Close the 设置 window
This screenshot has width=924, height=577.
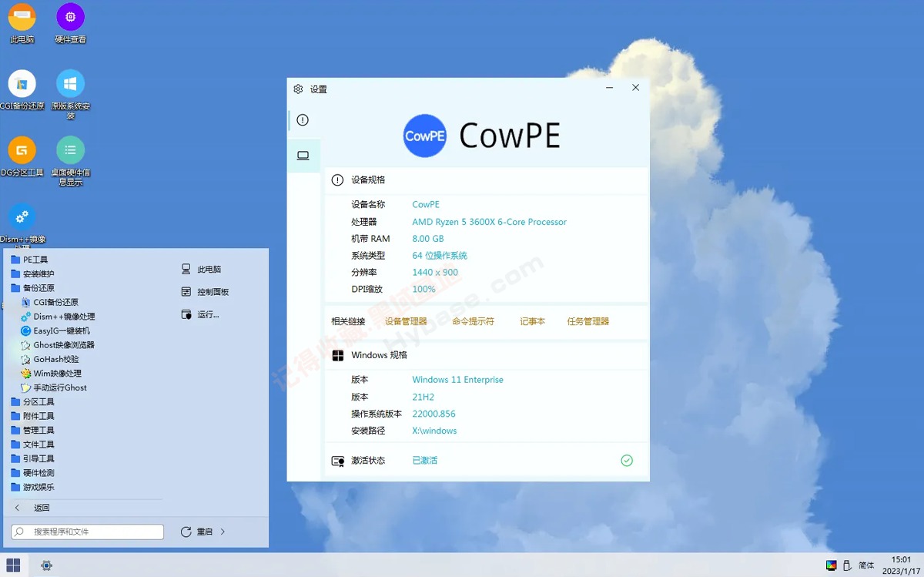click(x=635, y=88)
